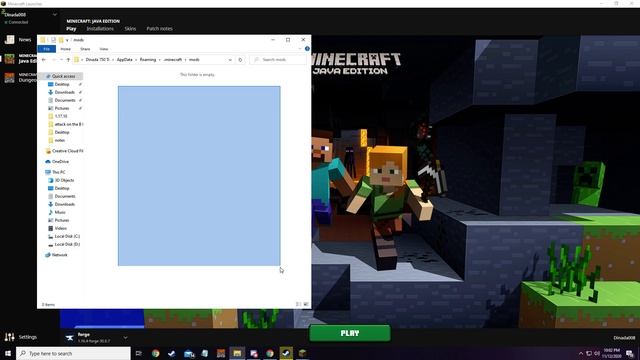Open the Home tab in Explorer ribbon
This screenshot has height=360, width=640.
(x=65, y=49)
